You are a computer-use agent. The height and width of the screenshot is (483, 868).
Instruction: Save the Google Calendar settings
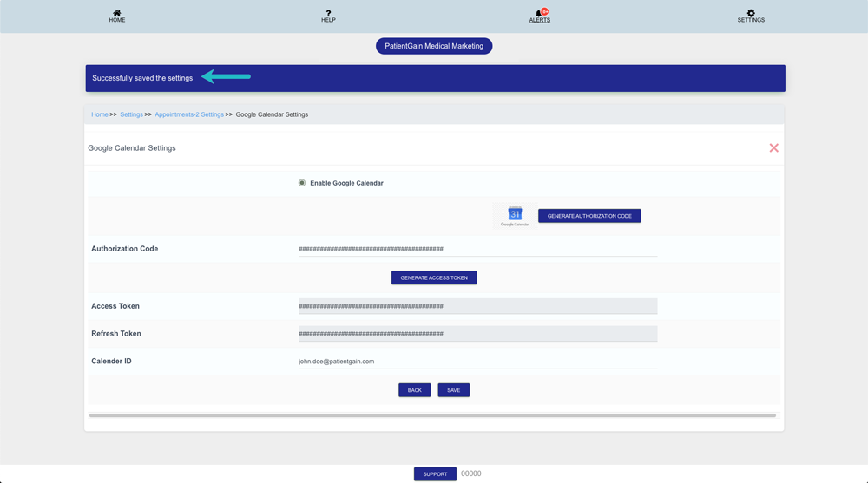click(x=453, y=390)
